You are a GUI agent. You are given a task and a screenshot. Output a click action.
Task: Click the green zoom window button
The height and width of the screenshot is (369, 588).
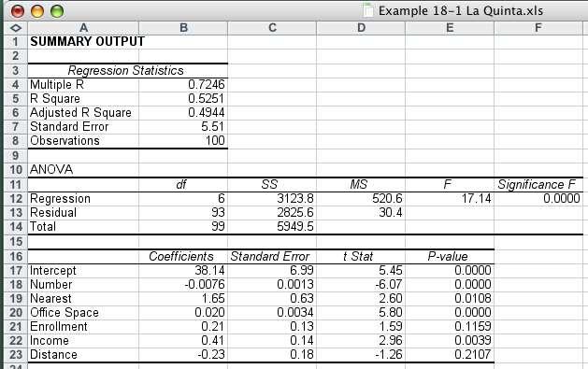(x=57, y=11)
